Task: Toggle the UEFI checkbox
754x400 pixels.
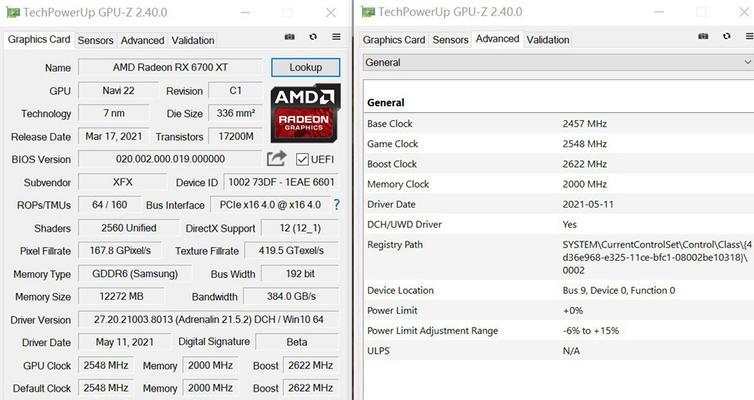Action: point(302,159)
